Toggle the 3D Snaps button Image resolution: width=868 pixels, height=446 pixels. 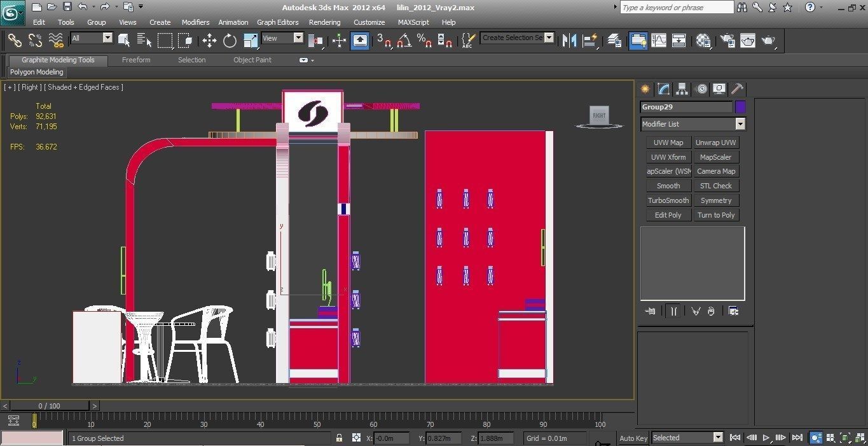click(384, 41)
